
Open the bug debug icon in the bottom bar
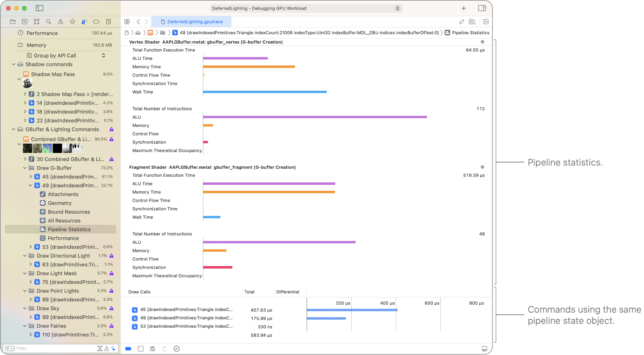pos(153,349)
